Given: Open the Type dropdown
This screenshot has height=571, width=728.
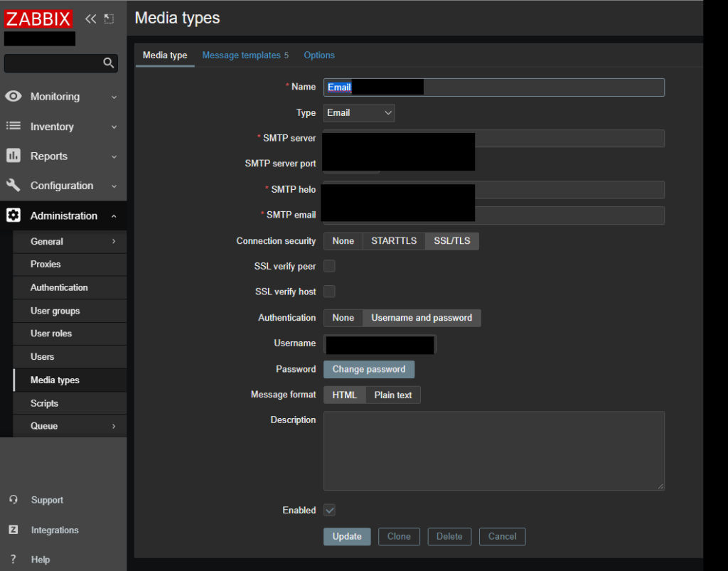Looking at the screenshot, I should 359,113.
